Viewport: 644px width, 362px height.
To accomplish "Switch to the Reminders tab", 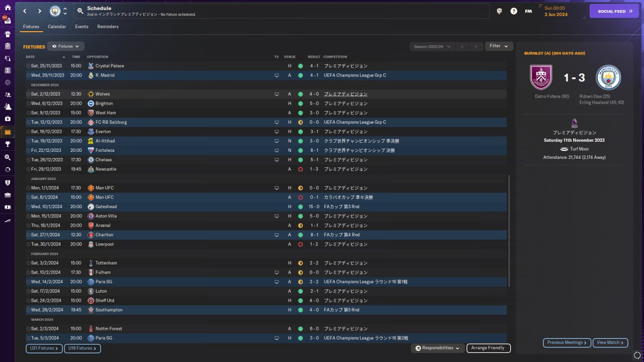I will tap(108, 27).
